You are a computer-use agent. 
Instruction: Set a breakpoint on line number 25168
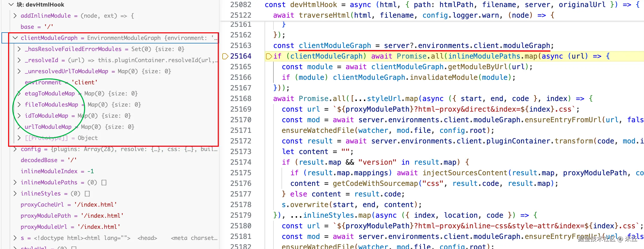point(241,98)
